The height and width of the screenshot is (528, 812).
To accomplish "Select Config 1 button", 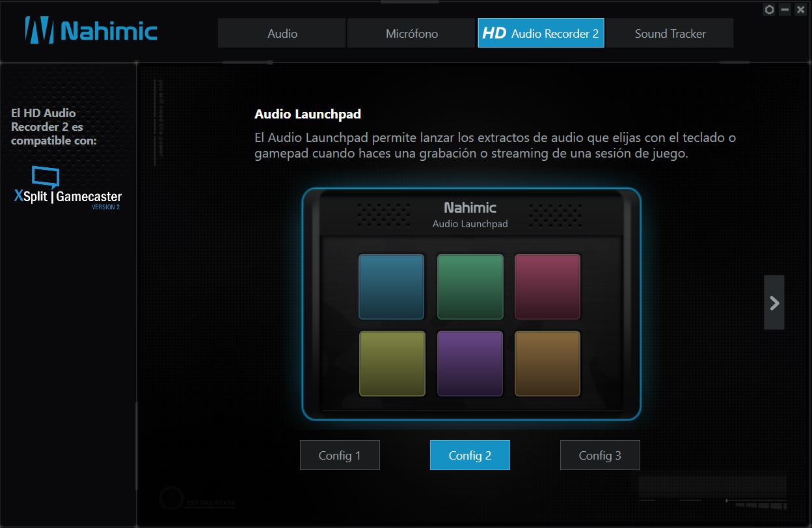I will pos(340,455).
